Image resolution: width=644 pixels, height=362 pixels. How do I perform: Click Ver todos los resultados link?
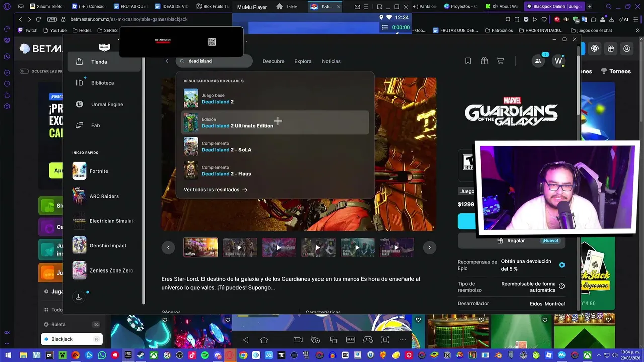click(215, 190)
